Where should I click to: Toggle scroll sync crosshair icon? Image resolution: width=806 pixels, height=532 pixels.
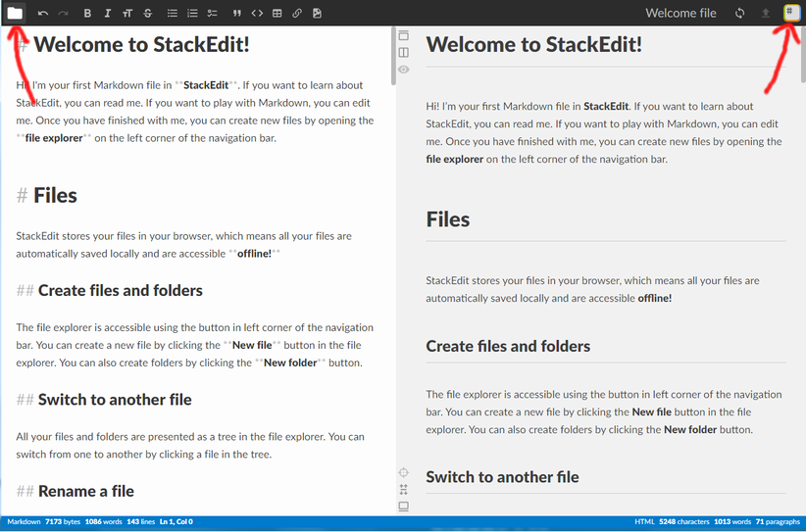[x=403, y=472]
